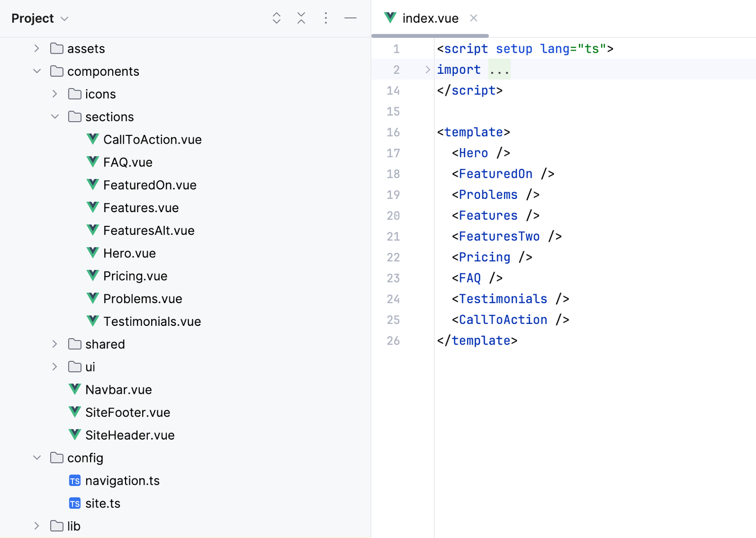This screenshot has height=538, width=756.
Task: Click the folder icon of assets
Action: tap(57, 48)
